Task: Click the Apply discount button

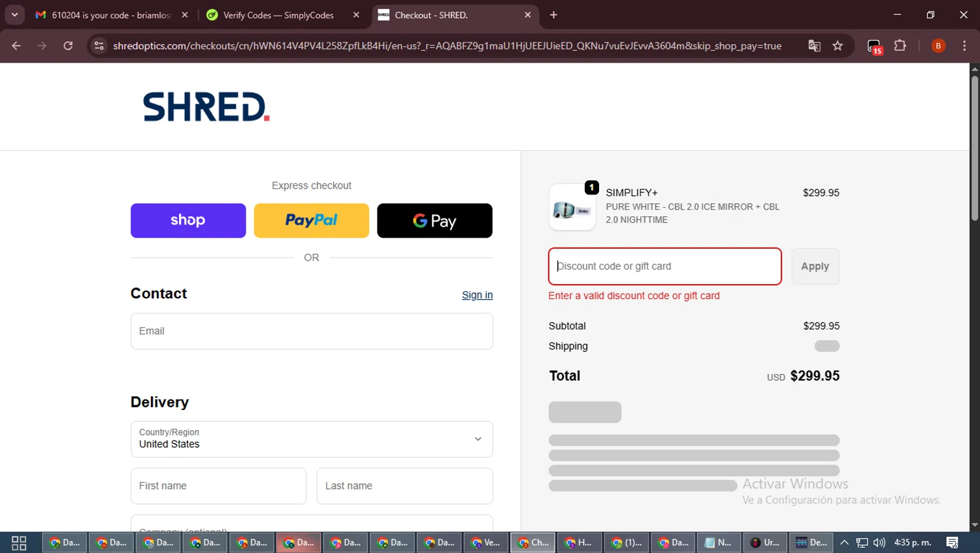Action: [815, 266]
